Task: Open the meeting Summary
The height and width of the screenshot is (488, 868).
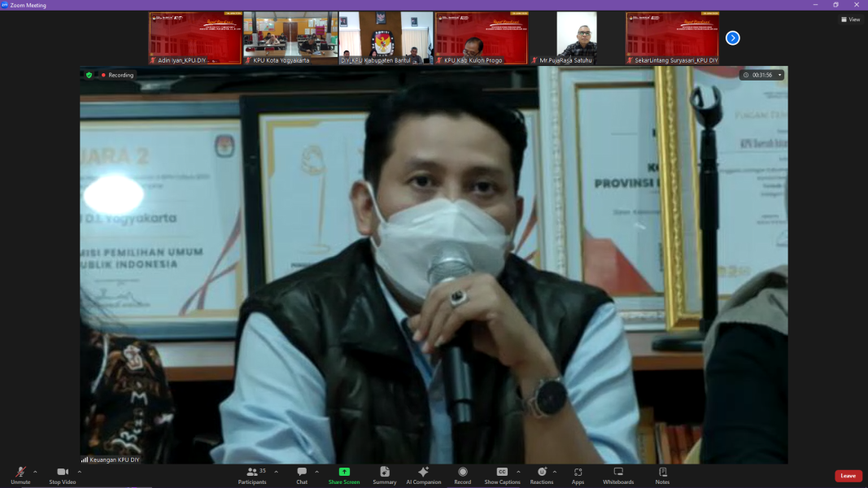Action: click(x=385, y=475)
